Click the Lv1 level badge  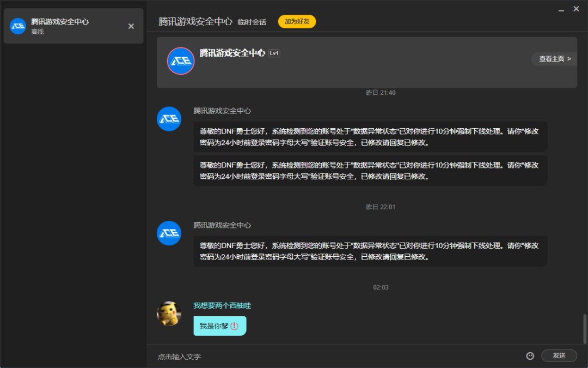pyautogui.click(x=274, y=53)
